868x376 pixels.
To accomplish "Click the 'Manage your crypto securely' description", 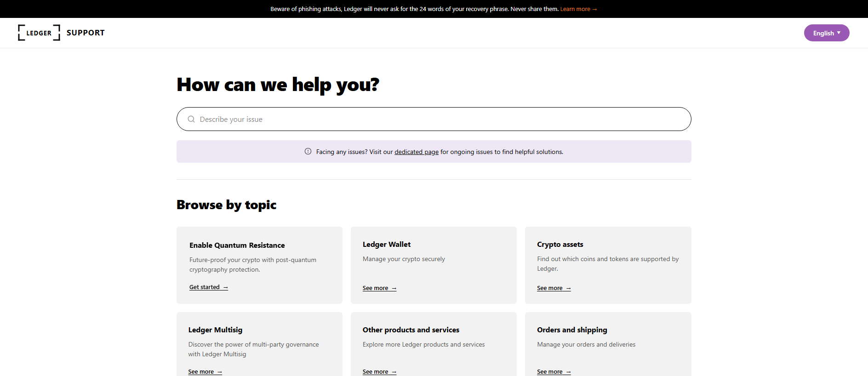I will tap(404, 259).
